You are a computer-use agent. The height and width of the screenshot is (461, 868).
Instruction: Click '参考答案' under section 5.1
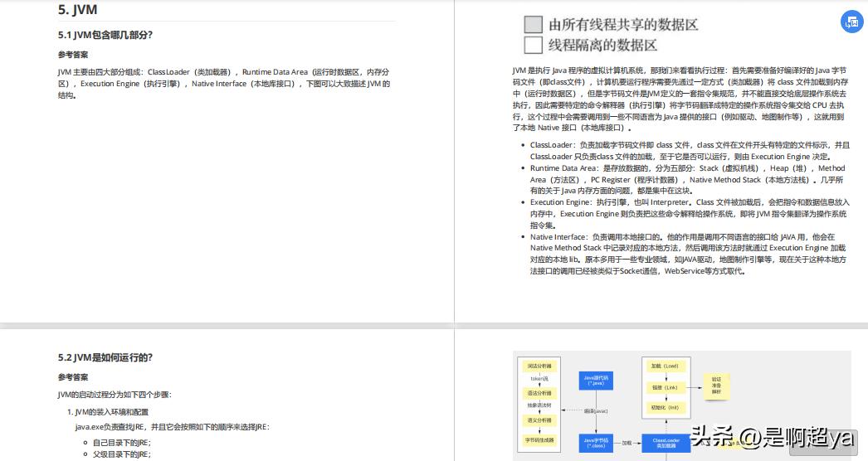click(72, 54)
